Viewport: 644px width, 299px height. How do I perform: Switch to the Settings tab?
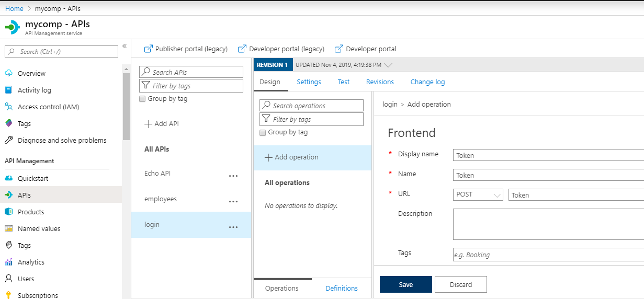[x=309, y=82]
